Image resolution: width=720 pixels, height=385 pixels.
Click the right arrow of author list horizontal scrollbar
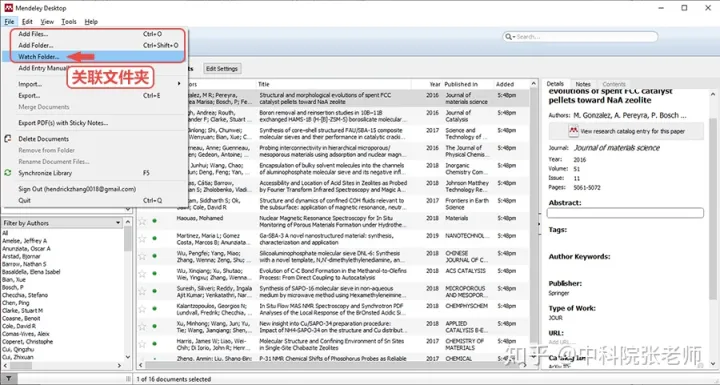point(119,366)
